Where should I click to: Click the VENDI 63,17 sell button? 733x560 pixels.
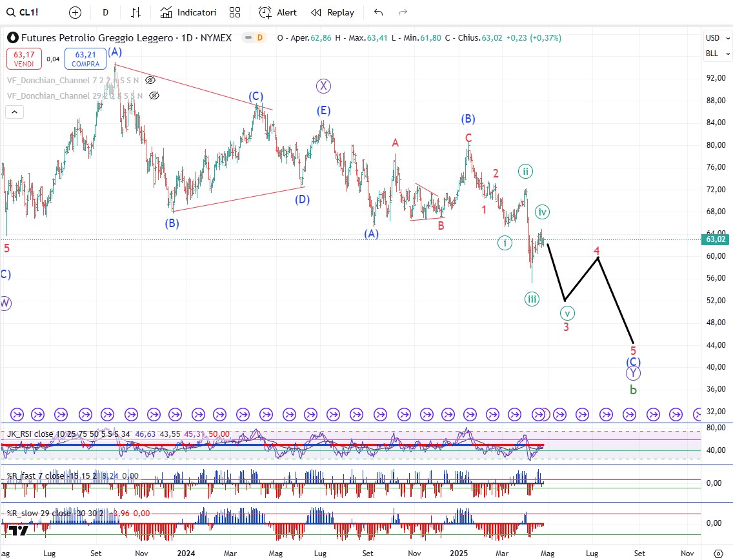[x=24, y=59]
